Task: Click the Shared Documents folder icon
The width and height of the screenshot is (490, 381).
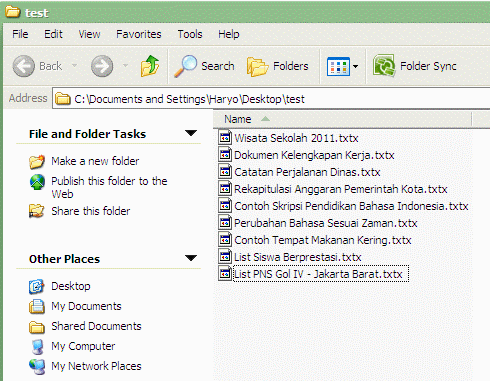Action: coord(37,327)
